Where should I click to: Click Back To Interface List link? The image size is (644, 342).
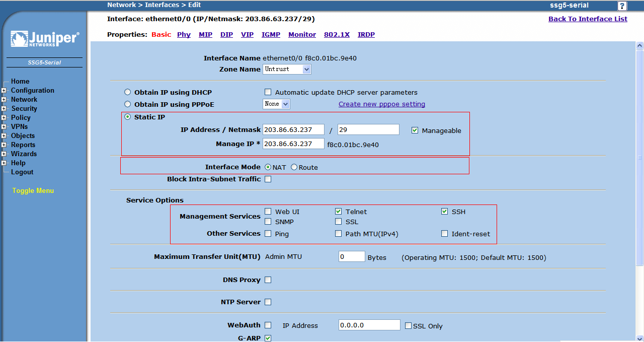point(588,19)
